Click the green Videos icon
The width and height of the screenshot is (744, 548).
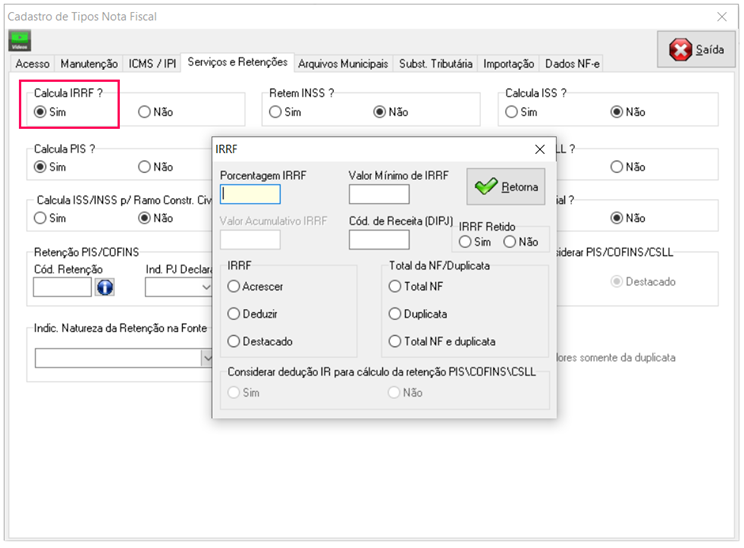click(x=20, y=40)
